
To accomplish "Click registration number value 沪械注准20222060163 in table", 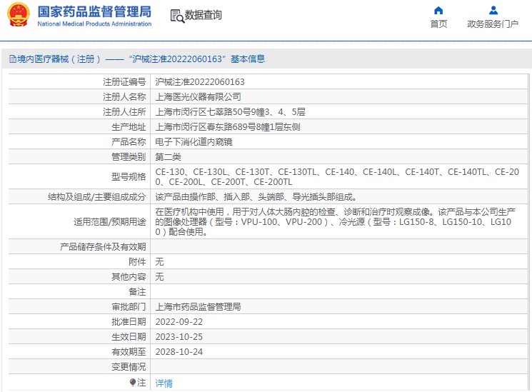I will 200,82.
